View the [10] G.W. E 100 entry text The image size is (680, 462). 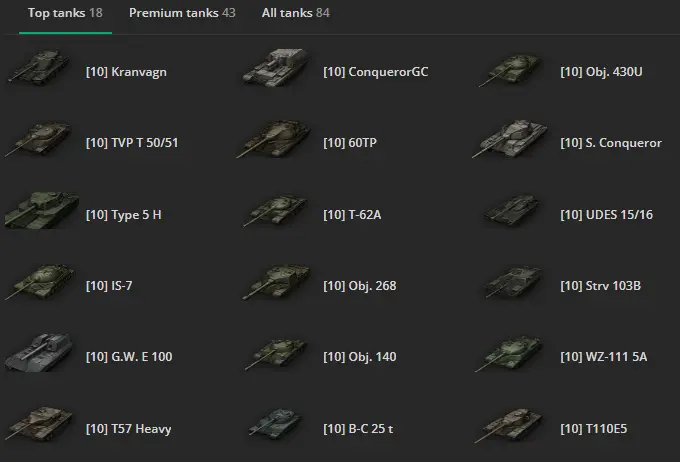pyautogui.click(x=129, y=357)
